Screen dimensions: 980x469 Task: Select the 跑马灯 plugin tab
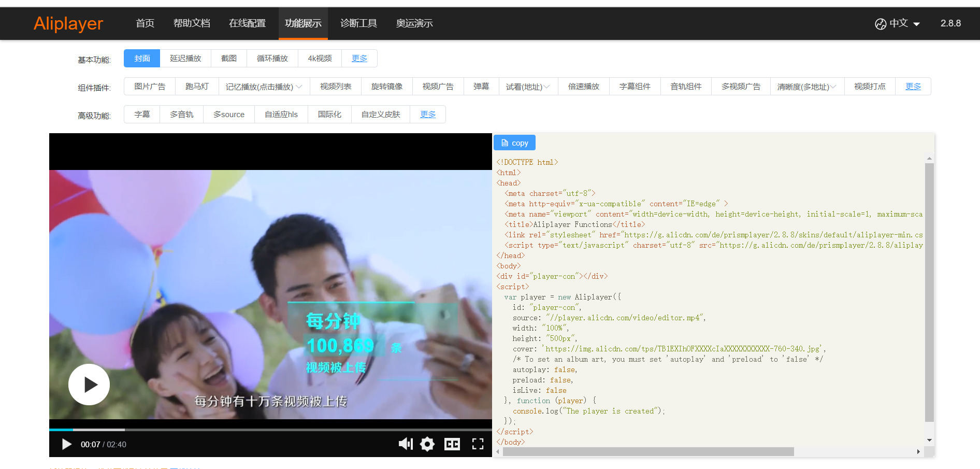pyautogui.click(x=197, y=87)
